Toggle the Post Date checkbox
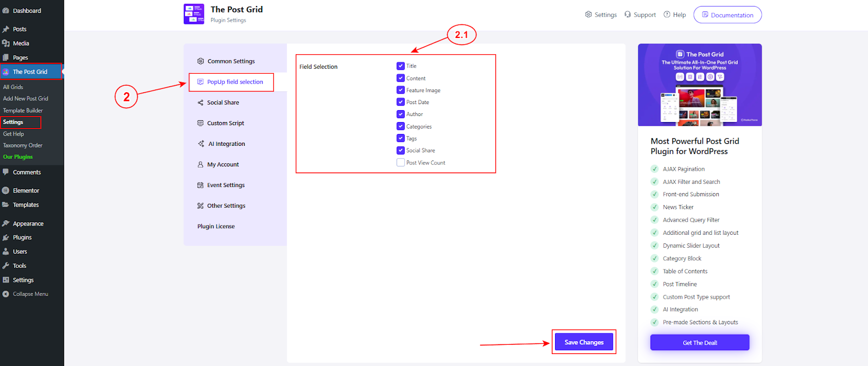 click(x=400, y=102)
